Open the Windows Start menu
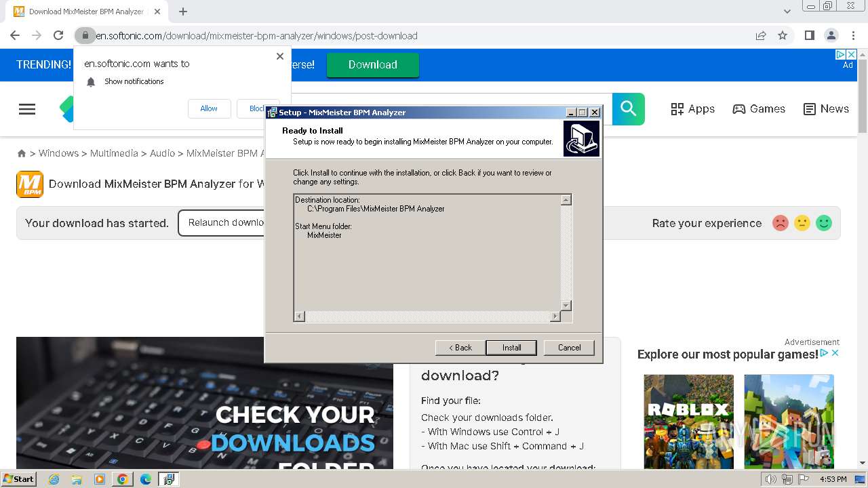 [18, 479]
